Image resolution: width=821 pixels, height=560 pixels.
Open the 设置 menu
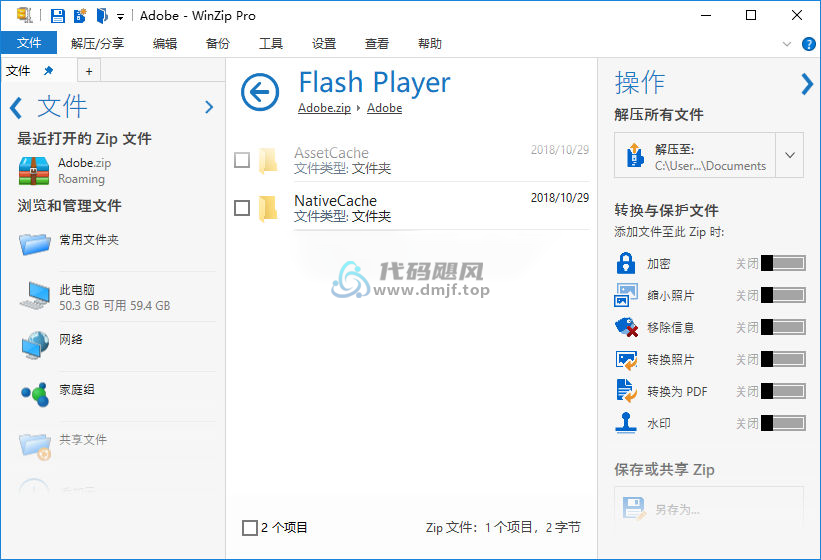pyautogui.click(x=324, y=43)
